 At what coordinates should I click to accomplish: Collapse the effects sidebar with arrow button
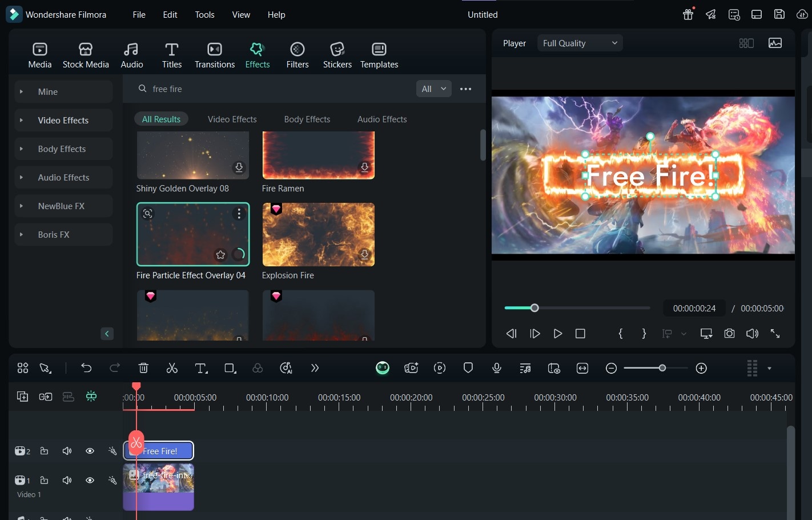pyautogui.click(x=107, y=334)
